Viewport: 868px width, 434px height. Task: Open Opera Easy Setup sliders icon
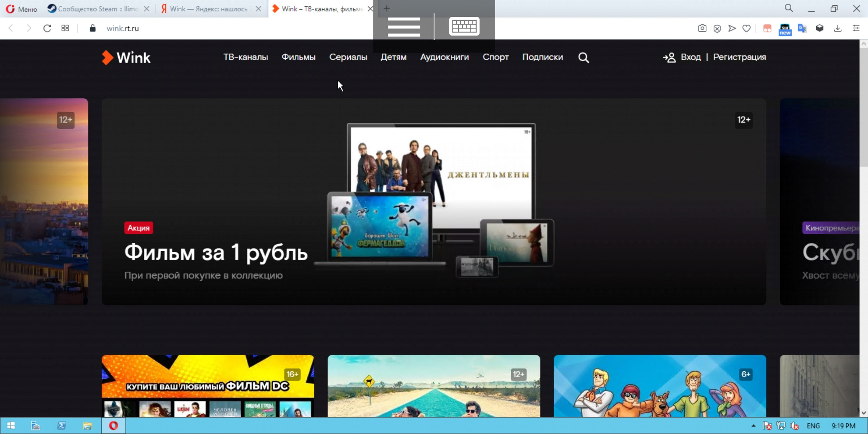point(856,28)
